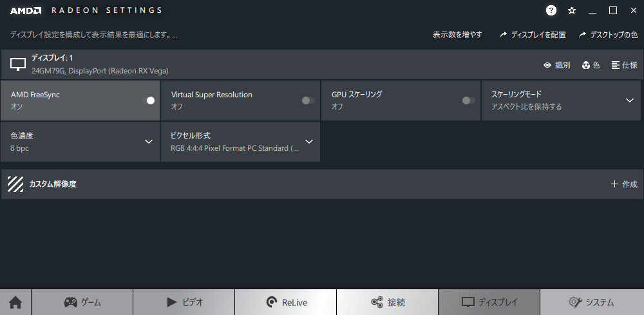Turn off the AMD FreeSync toggle
The width and height of the screenshot is (644, 315).
[148, 100]
